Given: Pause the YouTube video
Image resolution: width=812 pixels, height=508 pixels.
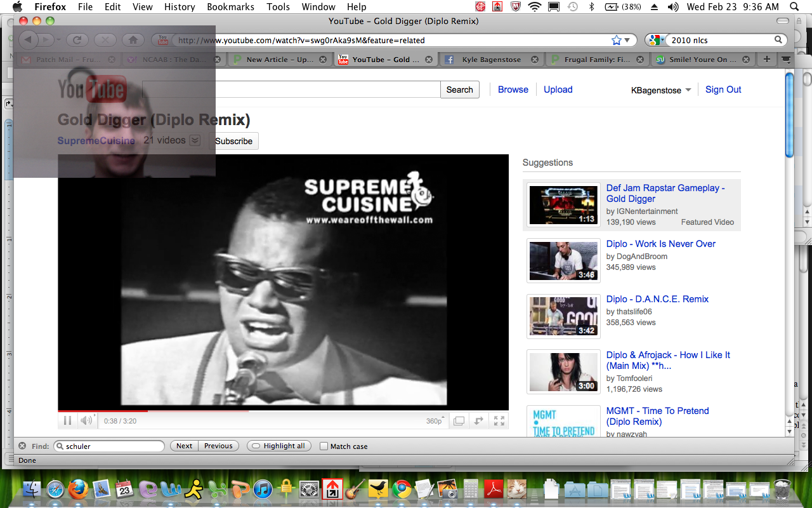Looking at the screenshot, I should click(x=67, y=420).
